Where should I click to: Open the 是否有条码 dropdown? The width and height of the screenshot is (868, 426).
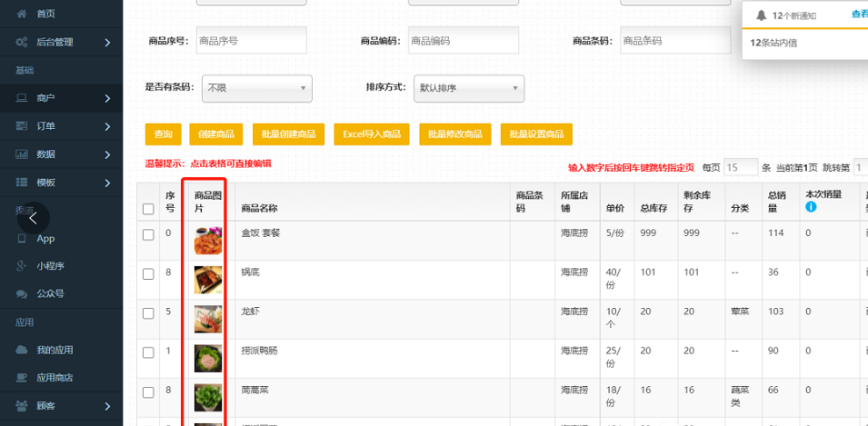pos(257,88)
